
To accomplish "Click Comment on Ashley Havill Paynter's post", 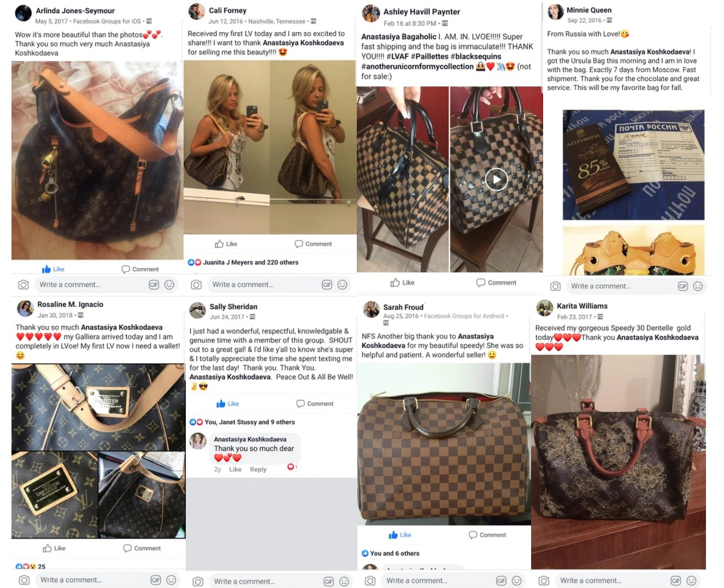I will click(496, 283).
